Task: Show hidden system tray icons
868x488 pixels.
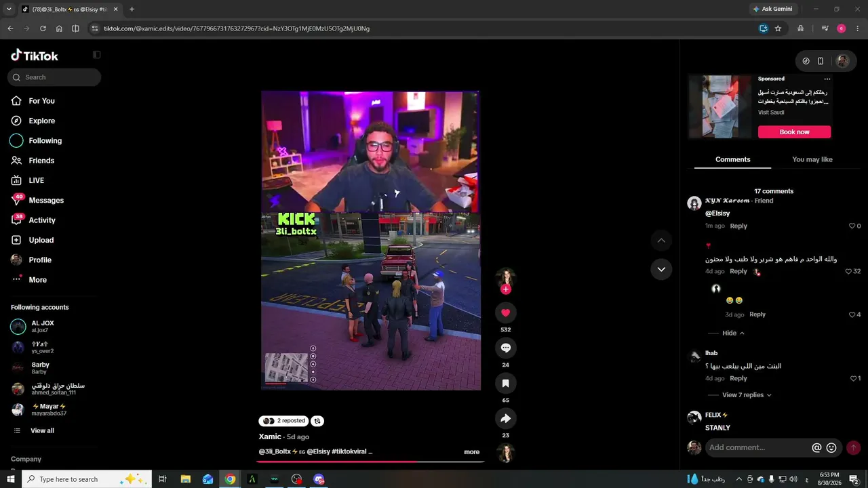Action: coord(739,479)
